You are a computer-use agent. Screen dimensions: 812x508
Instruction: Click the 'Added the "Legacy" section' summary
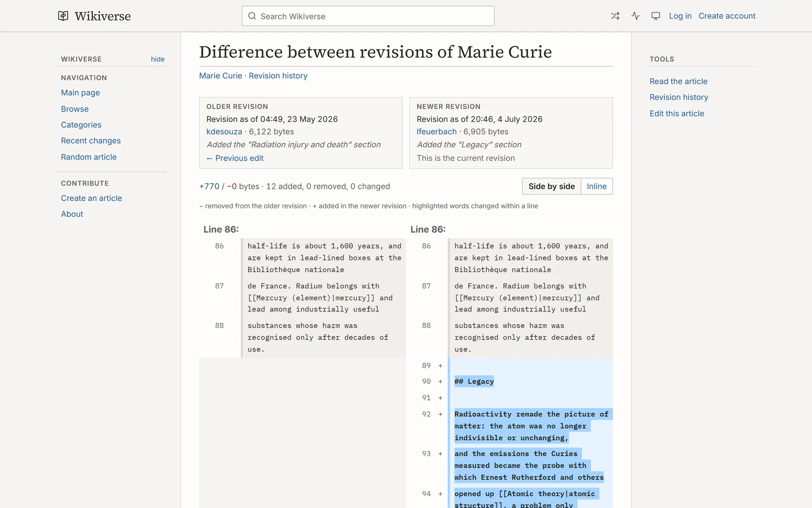click(x=469, y=145)
